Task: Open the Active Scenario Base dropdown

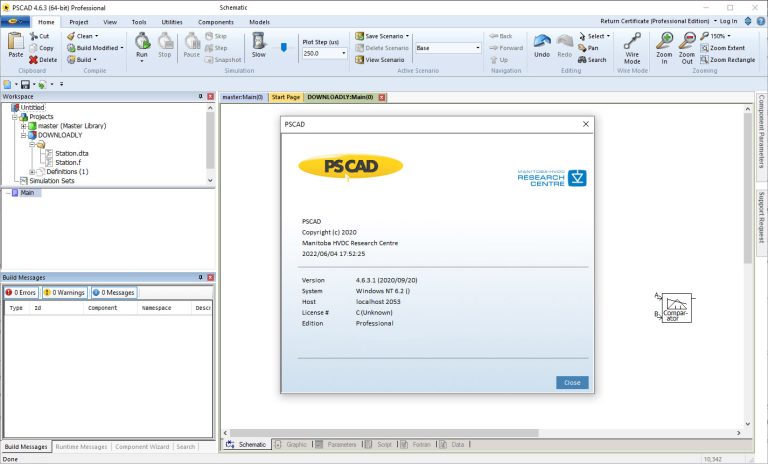Action: tap(478, 48)
